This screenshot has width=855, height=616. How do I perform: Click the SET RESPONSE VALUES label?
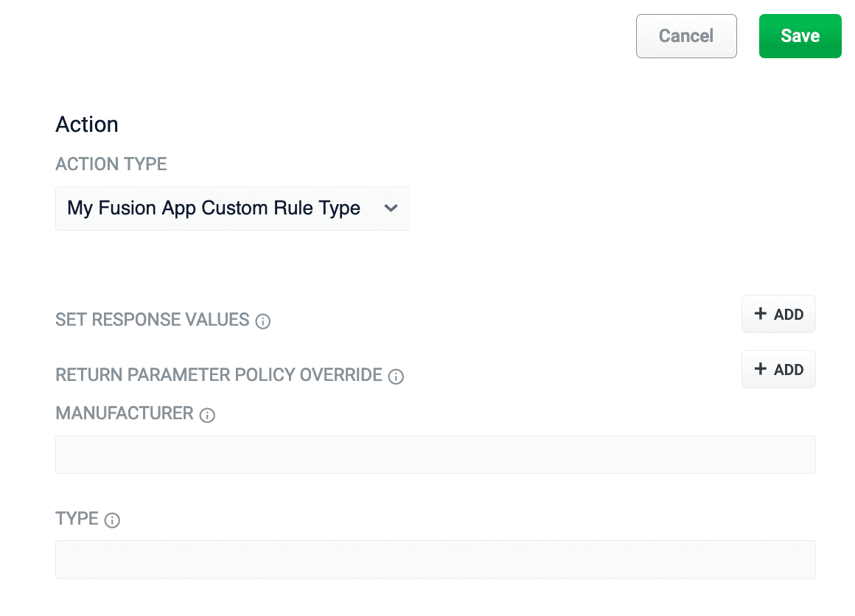tap(152, 320)
